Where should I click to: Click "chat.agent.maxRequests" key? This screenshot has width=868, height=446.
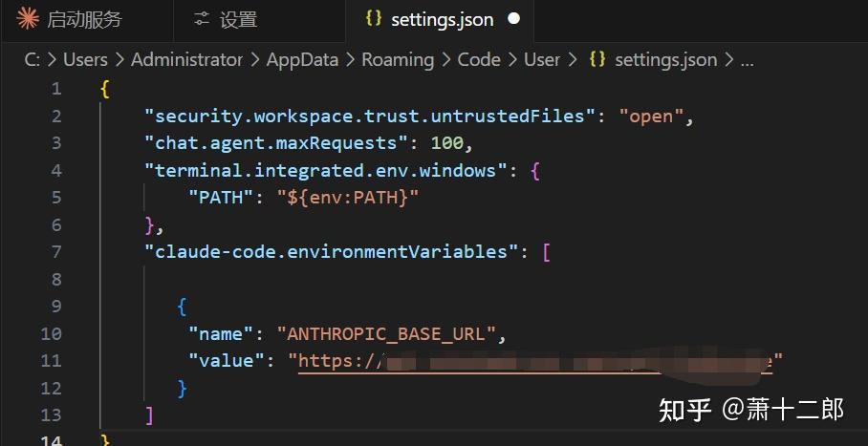click(276, 143)
